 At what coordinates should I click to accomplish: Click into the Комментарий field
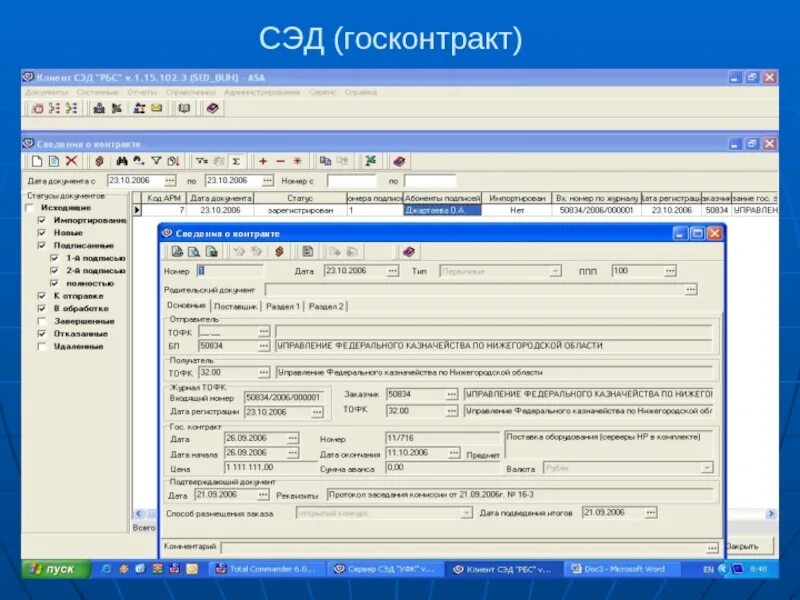(x=464, y=547)
